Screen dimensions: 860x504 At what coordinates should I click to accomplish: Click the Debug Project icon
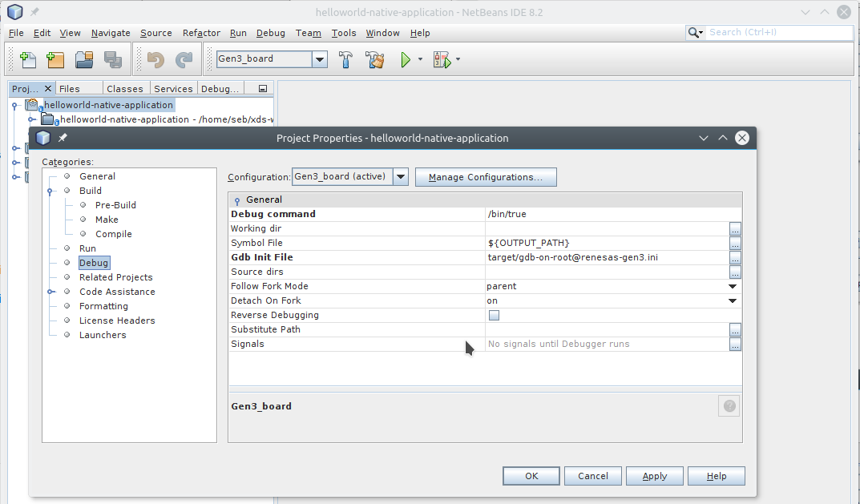[442, 59]
